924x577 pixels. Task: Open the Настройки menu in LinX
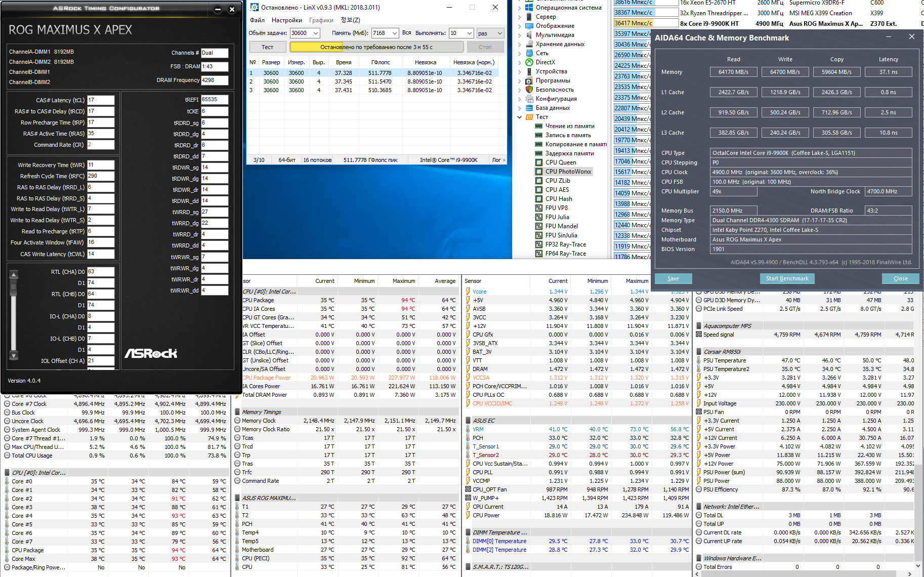[287, 20]
